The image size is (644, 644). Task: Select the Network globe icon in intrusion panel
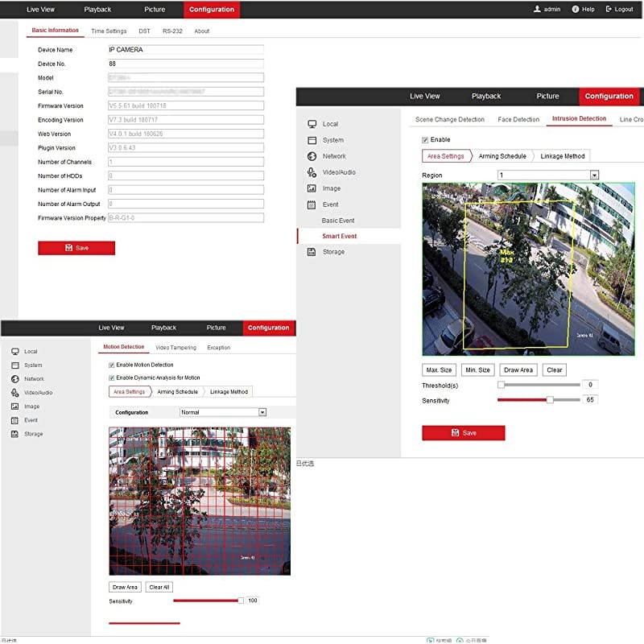(312, 156)
